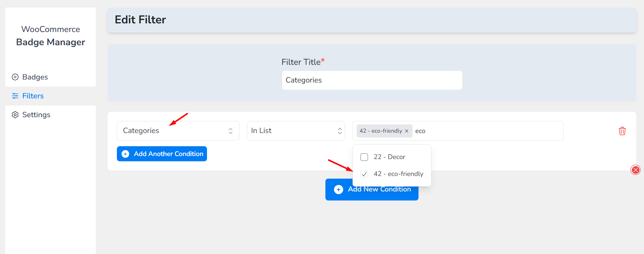
Task: Click the Filter Title input field
Action: (372, 80)
